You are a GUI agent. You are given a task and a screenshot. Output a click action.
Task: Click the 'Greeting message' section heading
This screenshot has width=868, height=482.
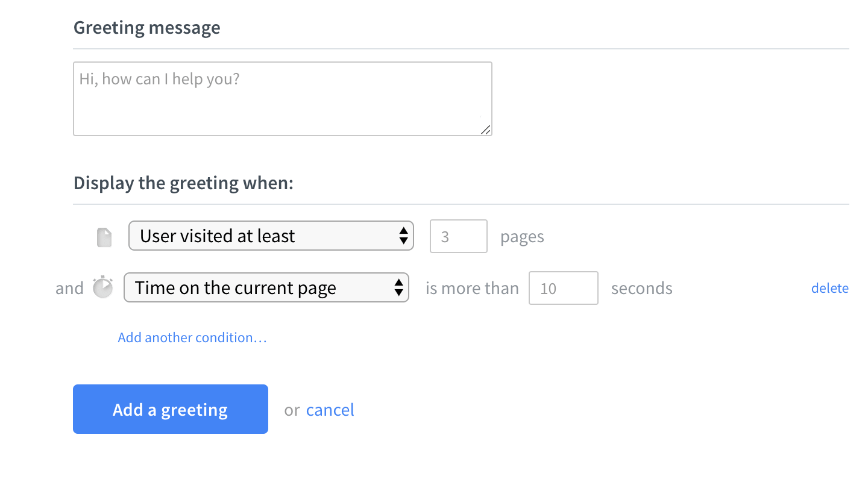pos(146,27)
